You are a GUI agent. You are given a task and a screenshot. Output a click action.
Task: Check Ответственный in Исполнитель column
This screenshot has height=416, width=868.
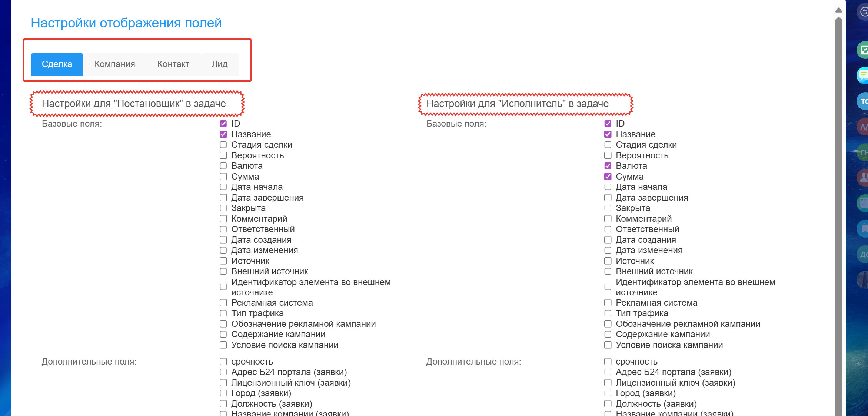point(608,229)
